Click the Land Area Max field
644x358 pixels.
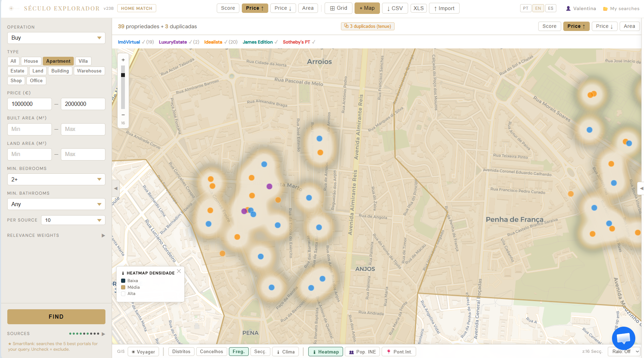pos(83,154)
